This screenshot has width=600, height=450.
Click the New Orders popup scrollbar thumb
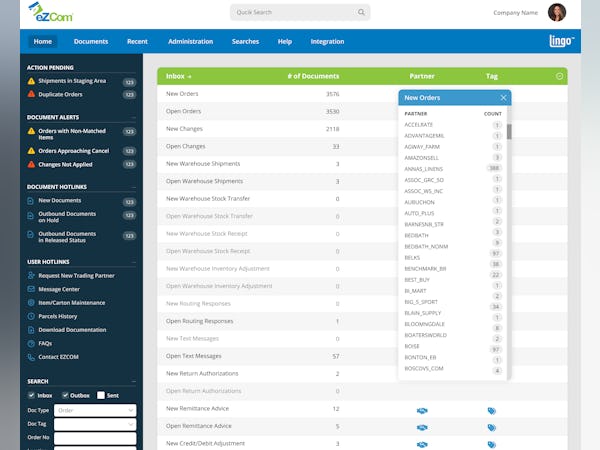[509, 132]
